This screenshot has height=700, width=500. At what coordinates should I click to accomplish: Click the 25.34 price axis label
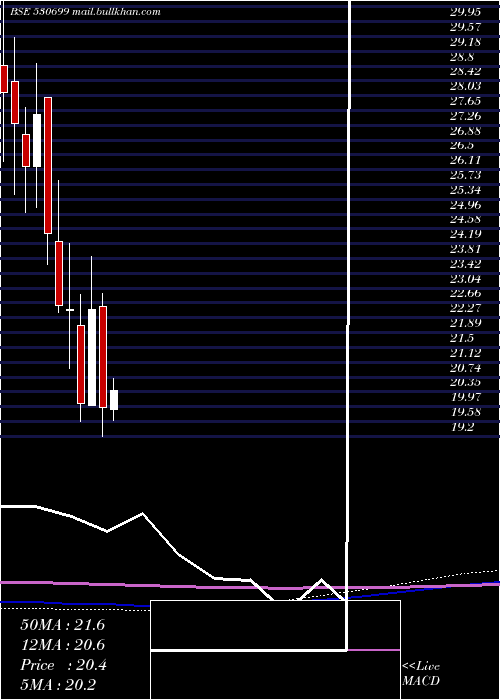465,190
